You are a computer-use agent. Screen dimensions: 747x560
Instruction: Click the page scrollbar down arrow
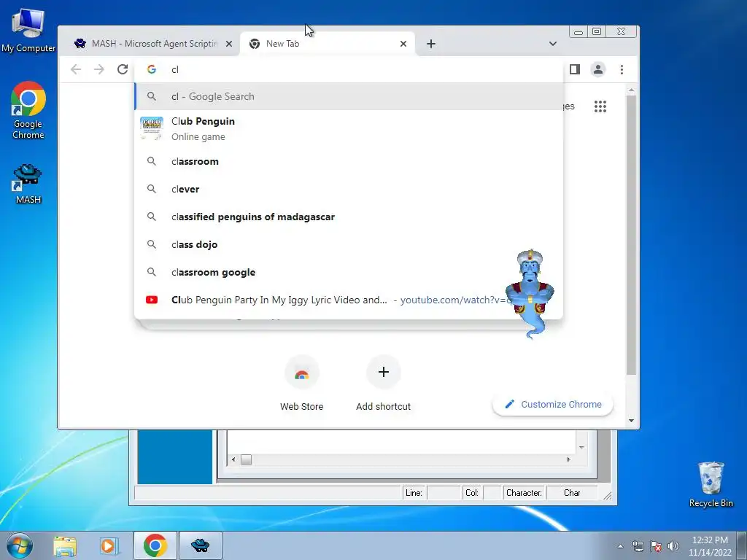[631, 421]
